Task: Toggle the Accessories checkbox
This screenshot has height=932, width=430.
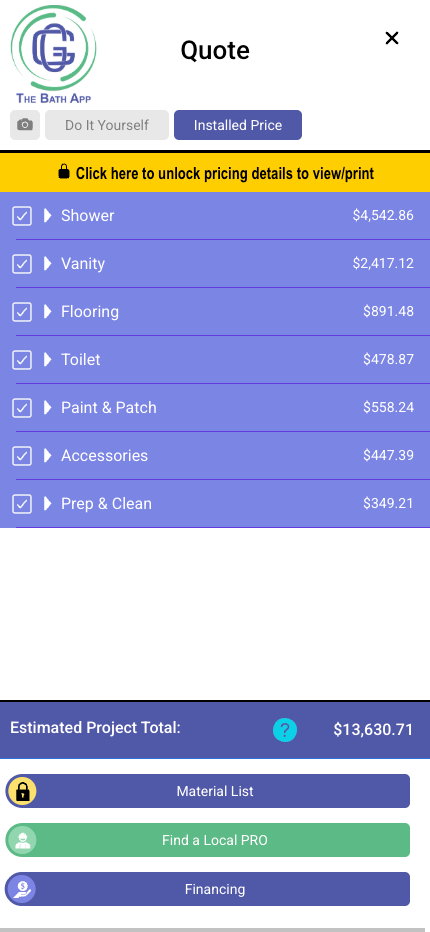Action: coord(22,455)
